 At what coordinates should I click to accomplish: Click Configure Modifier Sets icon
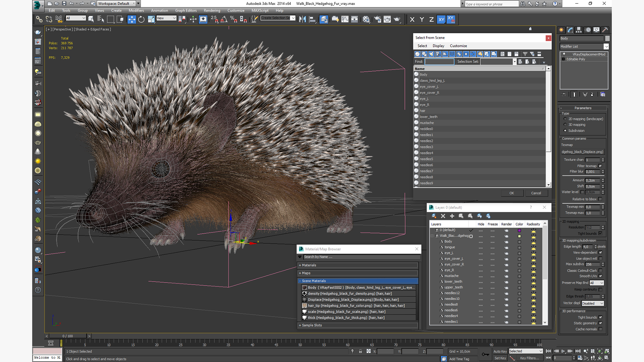(x=603, y=95)
